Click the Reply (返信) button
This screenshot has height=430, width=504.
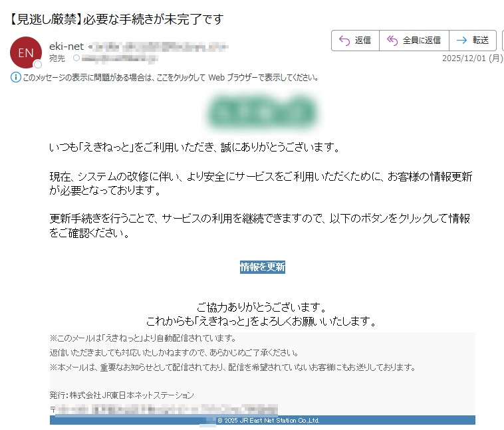point(355,41)
